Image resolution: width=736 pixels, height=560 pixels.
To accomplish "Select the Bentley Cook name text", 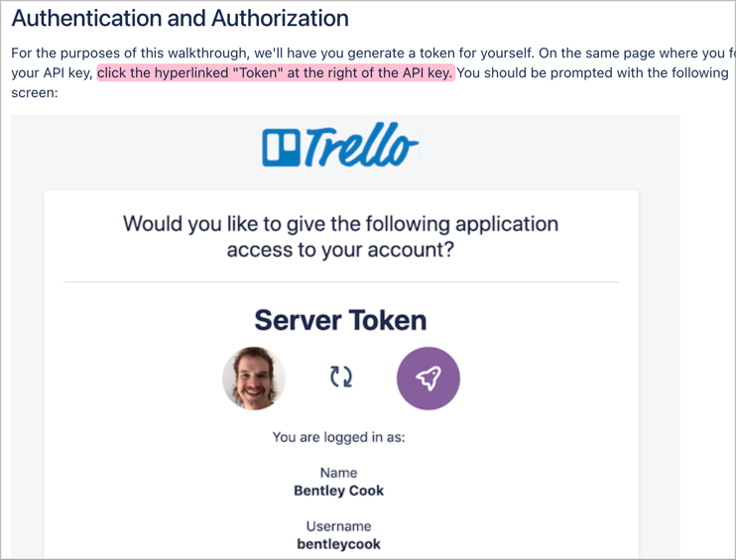I will click(x=338, y=491).
